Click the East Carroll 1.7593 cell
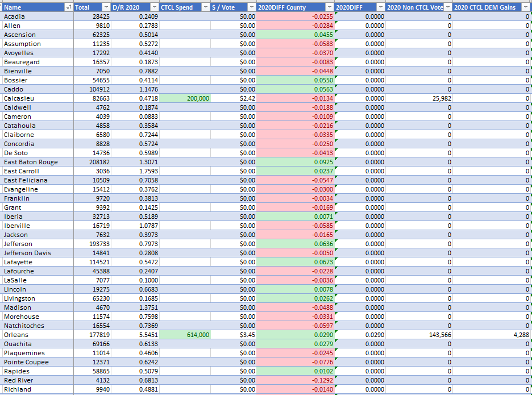Viewport: 532px width, 395px height. [x=135, y=171]
